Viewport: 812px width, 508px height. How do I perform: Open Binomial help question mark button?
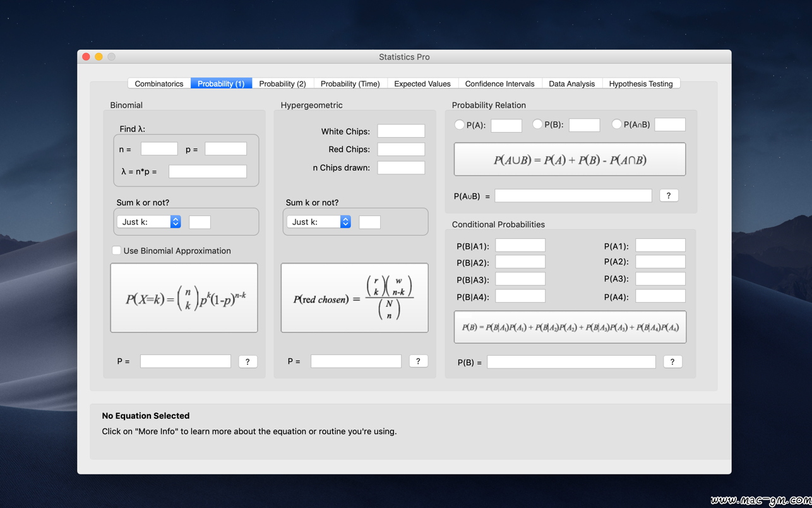pyautogui.click(x=248, y=361)
